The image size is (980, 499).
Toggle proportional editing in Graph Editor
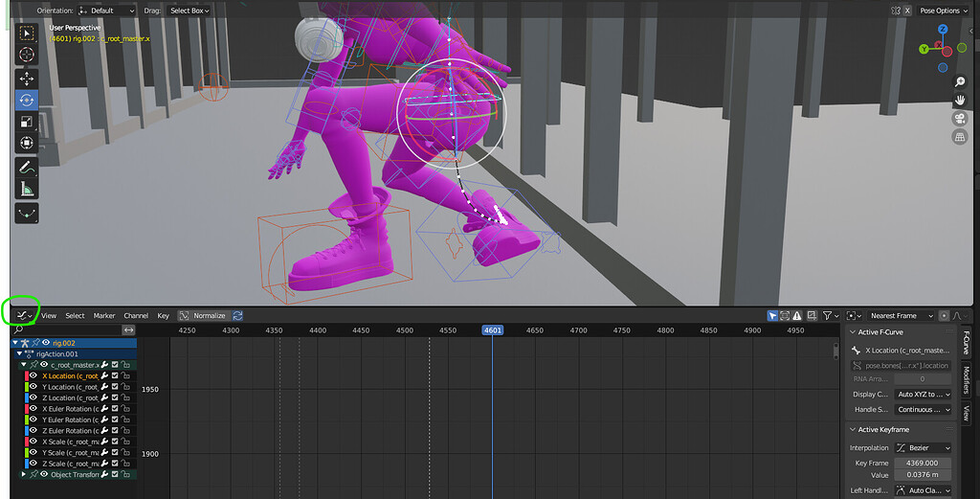pos(944,316)
